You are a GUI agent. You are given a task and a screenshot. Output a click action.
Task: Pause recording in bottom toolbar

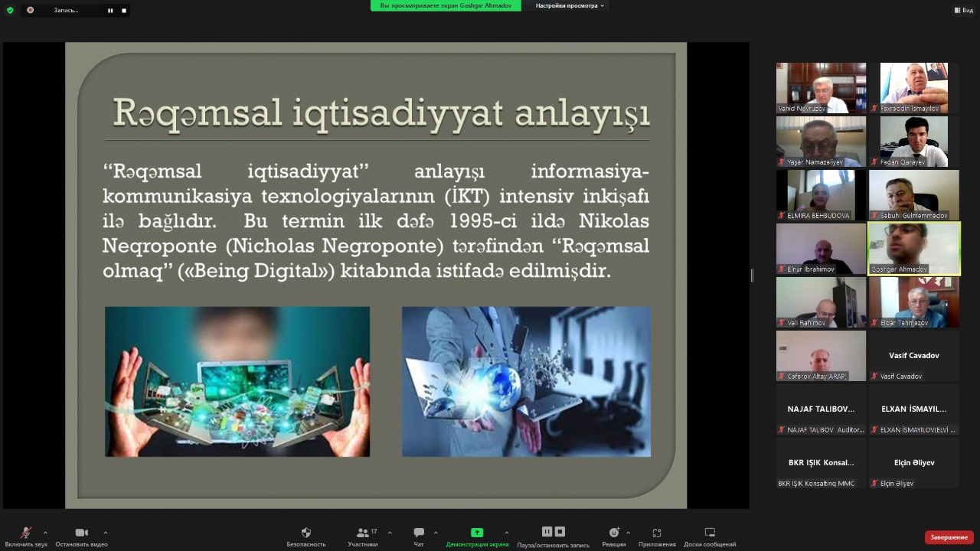547,532
